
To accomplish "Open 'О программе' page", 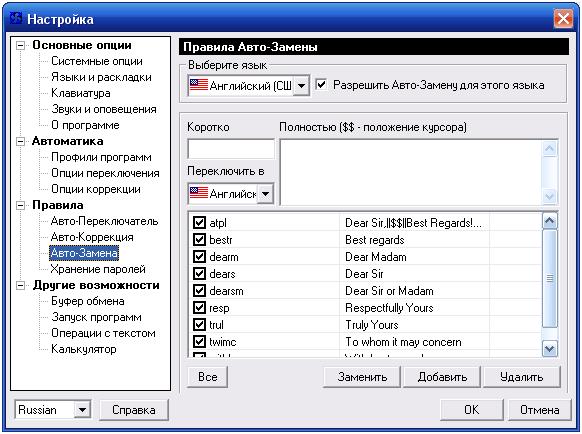I will click(x=85, y=125).
